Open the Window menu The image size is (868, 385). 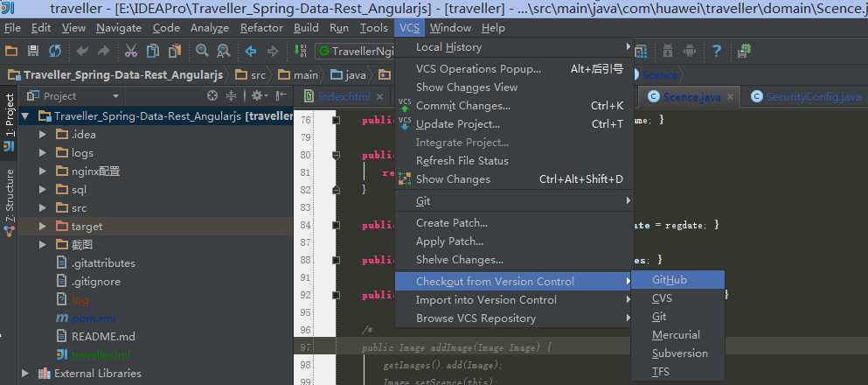(x=450, y=28)
